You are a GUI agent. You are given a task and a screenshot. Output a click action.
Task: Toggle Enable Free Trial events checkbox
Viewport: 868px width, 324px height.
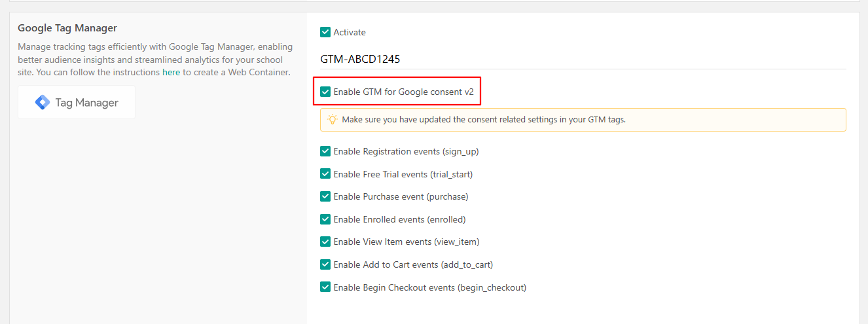pos(325,174)
